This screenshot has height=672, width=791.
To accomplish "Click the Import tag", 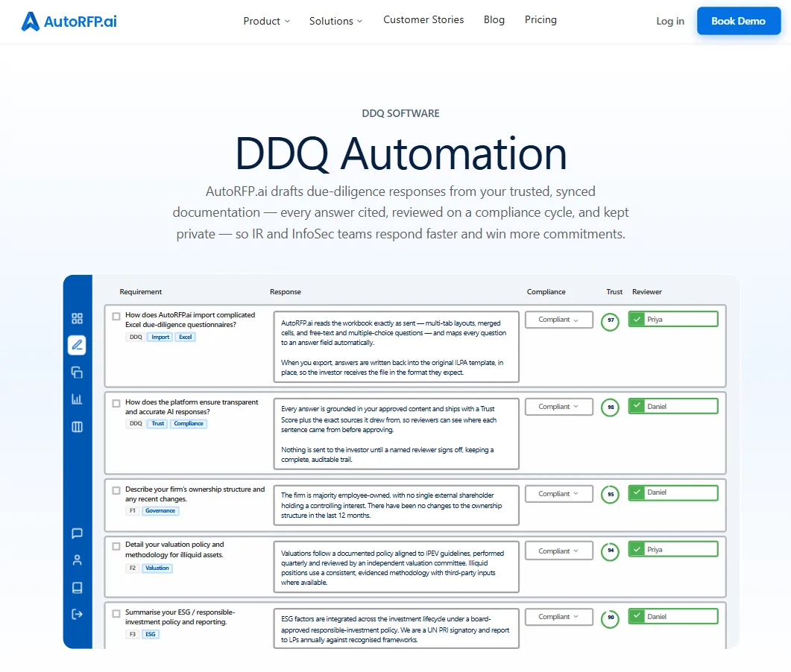I will click(x=160, y=337).
